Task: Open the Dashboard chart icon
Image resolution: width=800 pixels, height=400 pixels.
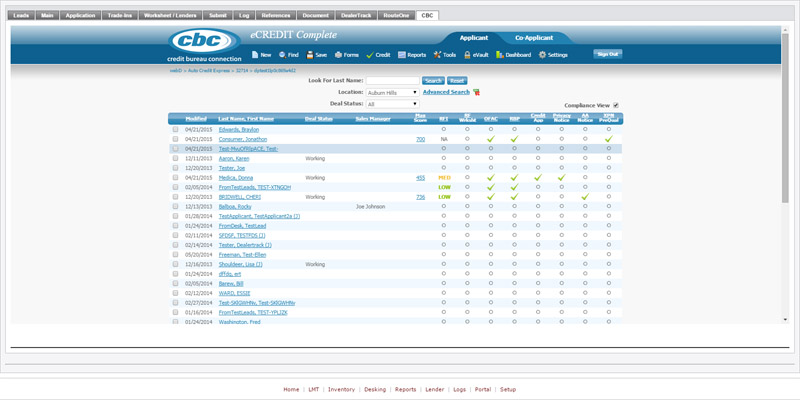Action: pyautogui.click(x=499, y=55)
